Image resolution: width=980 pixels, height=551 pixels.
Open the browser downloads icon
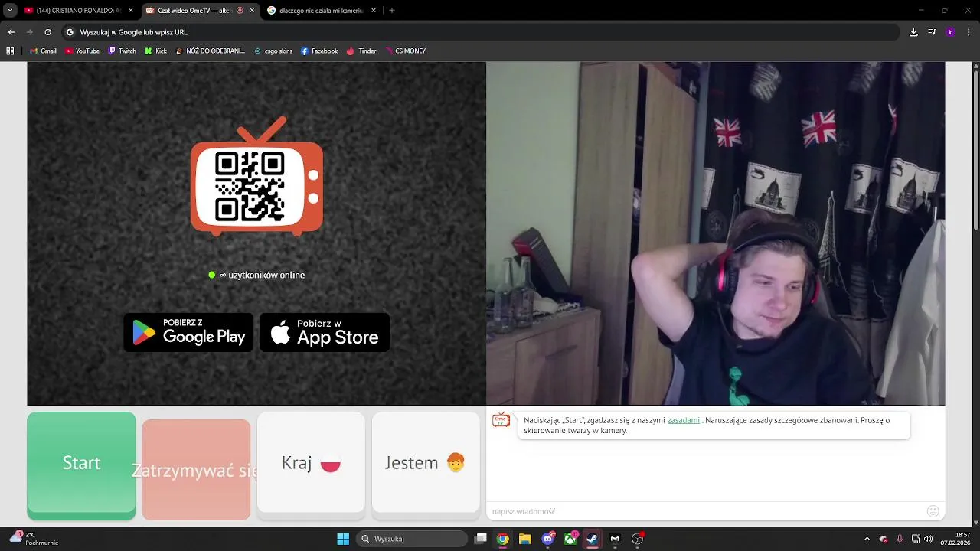(913, 32)
